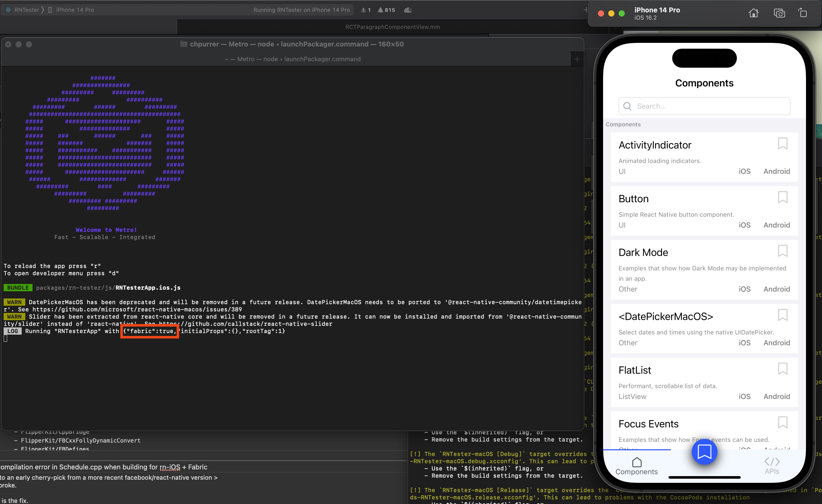Open the 815 warnings indicator
Screen dimensions: 822x504
[386, 10]
